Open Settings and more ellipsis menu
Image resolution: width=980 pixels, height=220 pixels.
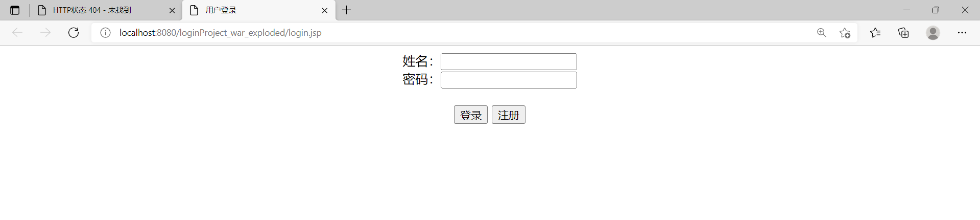coord(962,33)
